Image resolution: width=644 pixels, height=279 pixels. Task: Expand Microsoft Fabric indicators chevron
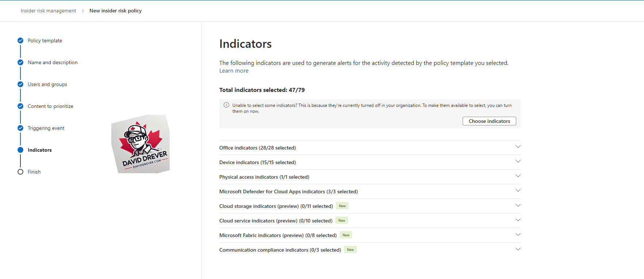tap(518, 235)
